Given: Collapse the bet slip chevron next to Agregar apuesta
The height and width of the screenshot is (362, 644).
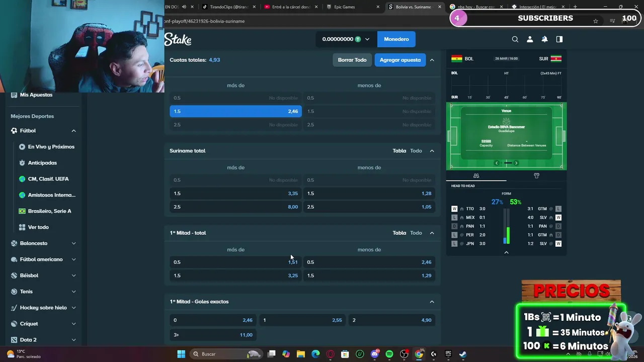Looking at the screenshot, I should tap(432, 60).
